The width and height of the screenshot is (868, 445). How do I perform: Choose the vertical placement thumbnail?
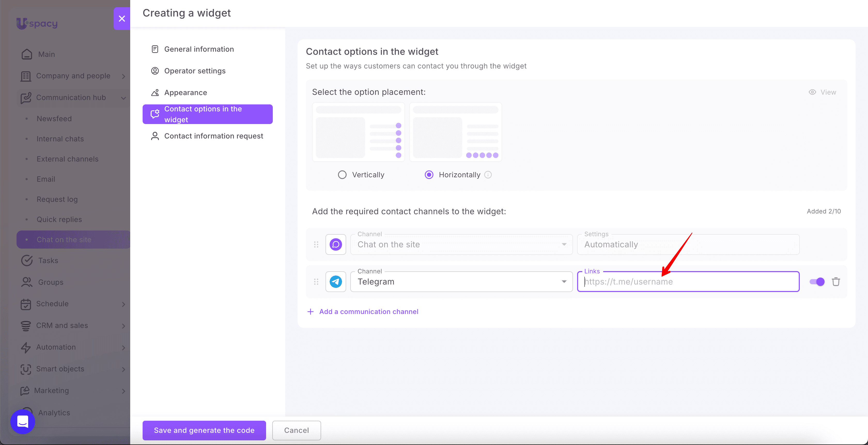click(359, 132)
